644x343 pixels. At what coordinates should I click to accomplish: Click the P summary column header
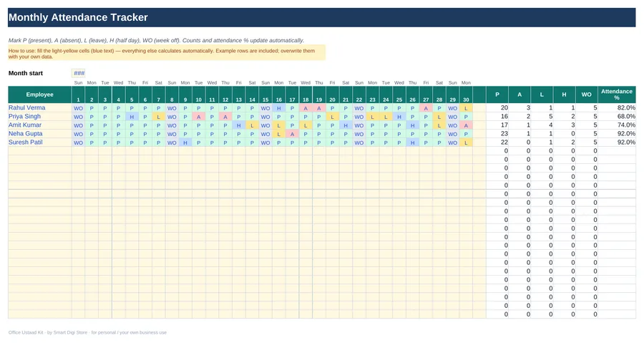[497, 95]
